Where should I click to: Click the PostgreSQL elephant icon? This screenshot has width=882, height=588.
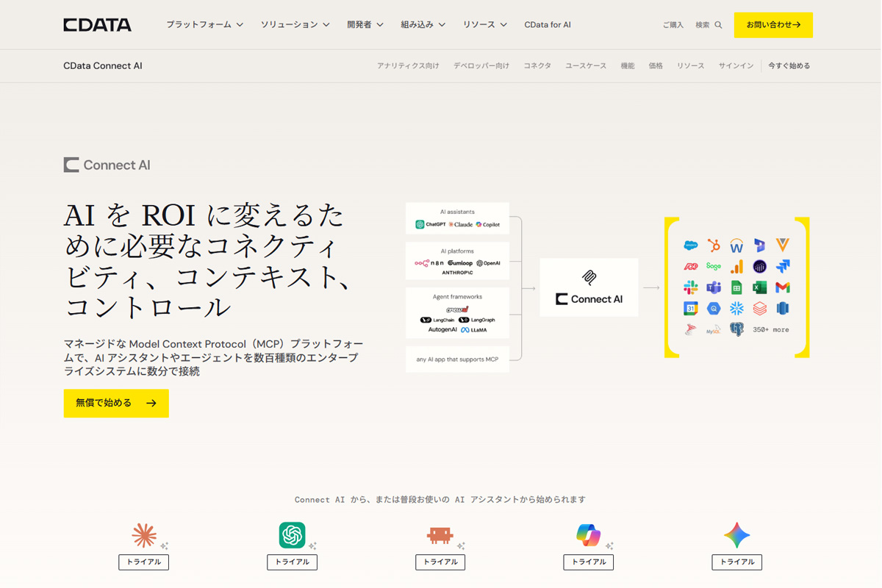tap(736, 329)
